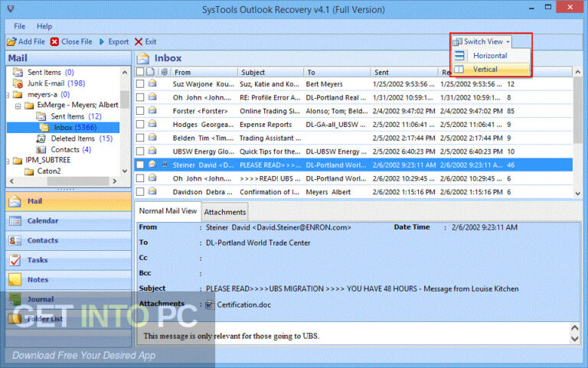Check the box for UBSW Energy Quick Tips email
Image resolution: width=588 pixels, height=368 pixels.
140,151
